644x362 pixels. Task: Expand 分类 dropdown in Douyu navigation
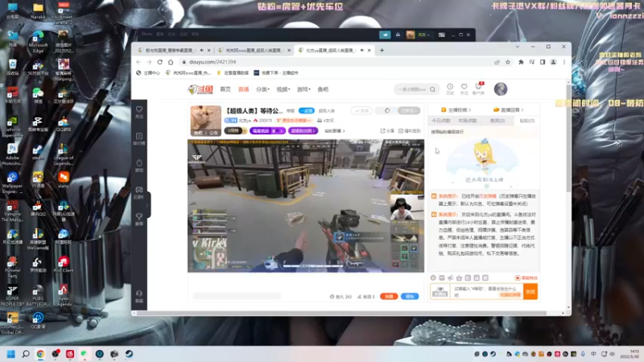coord(262,89)
